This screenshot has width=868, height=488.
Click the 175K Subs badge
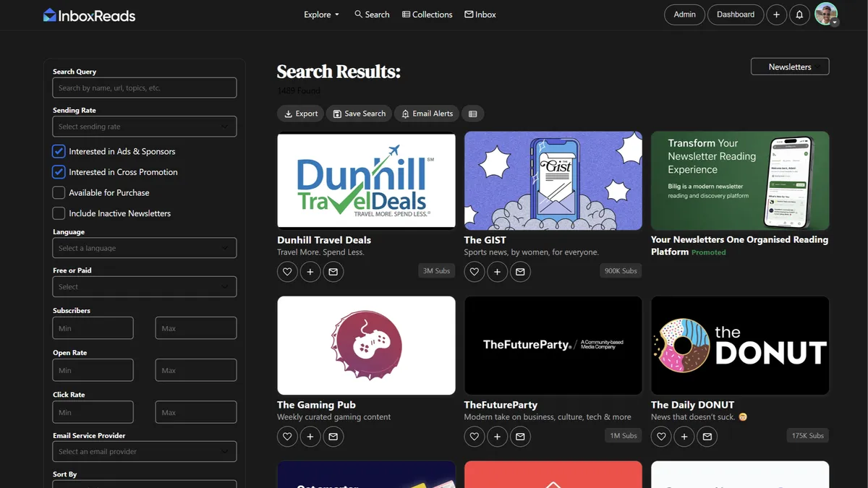click(807, 436)
